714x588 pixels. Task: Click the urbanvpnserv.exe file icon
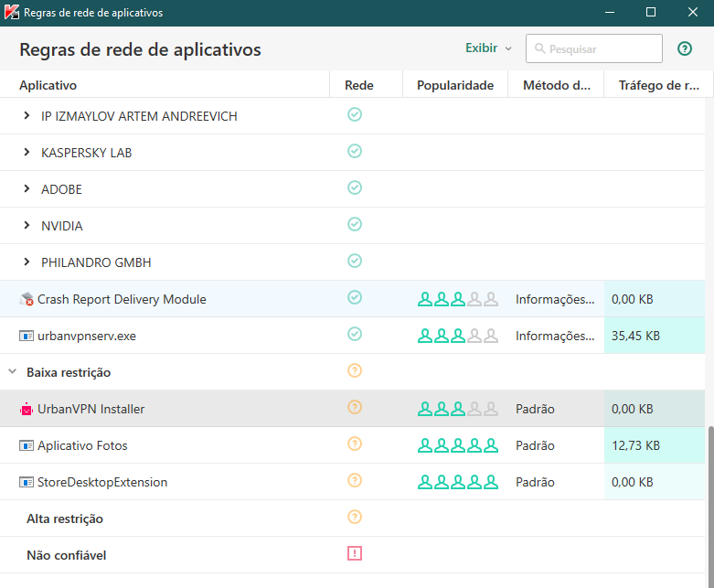[x=26, y=336]
